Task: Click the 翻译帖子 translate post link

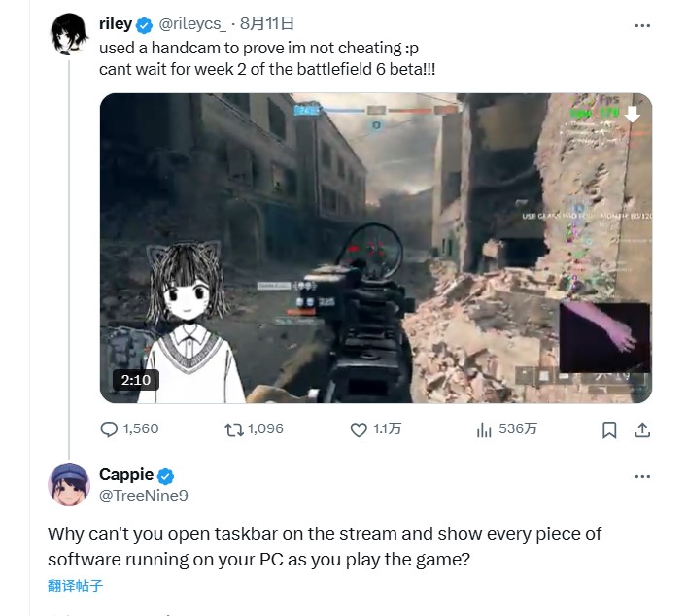Action: (76, 586)
